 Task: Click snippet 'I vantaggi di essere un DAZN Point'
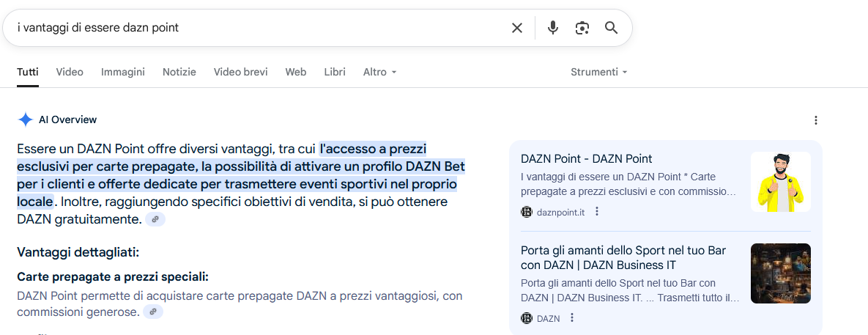pos(628,185)
